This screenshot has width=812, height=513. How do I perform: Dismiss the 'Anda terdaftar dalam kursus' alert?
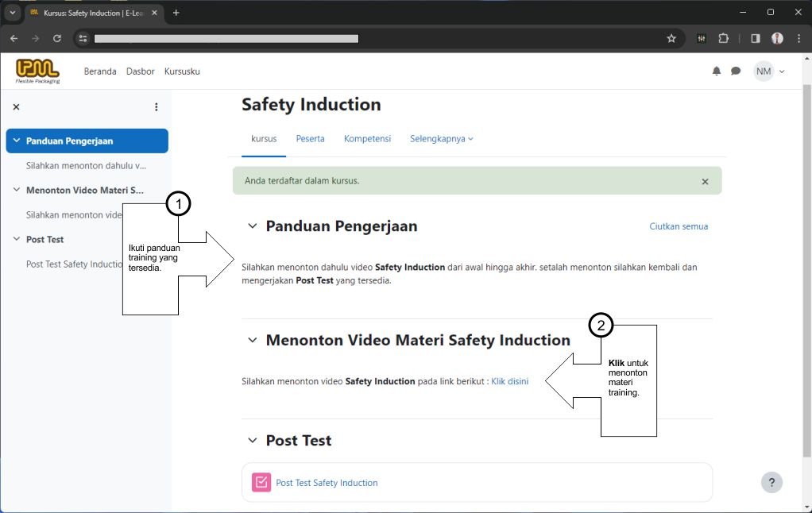pyautogui.click(x=705, y=182)
